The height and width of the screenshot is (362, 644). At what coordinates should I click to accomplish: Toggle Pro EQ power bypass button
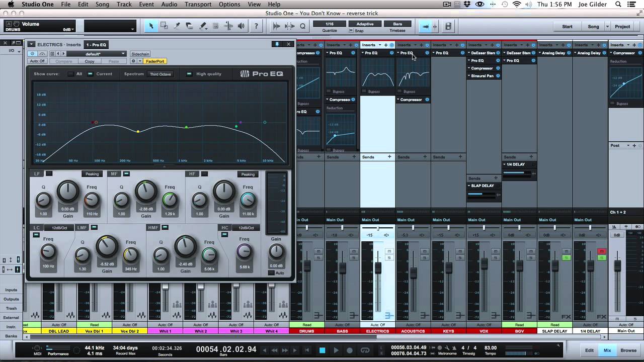coord(33,54)
